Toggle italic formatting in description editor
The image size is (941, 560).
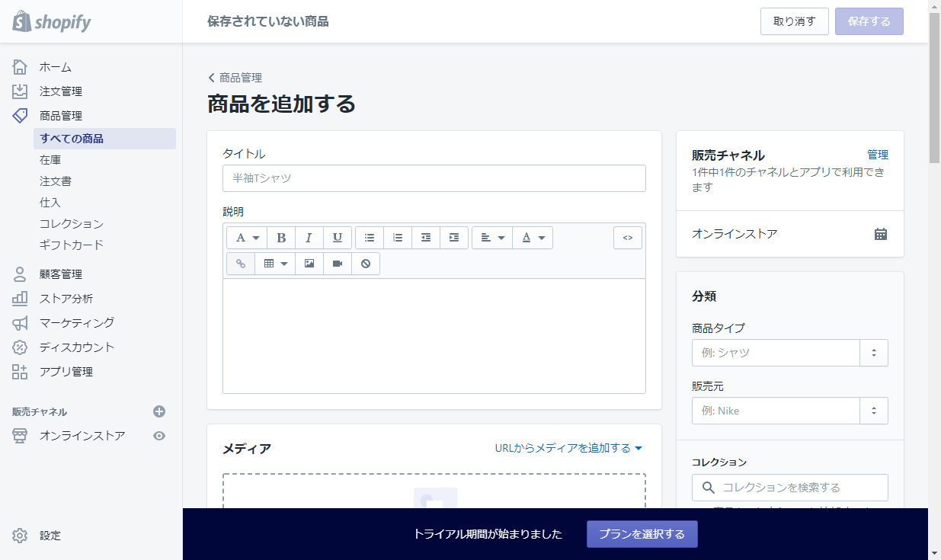tap(309, 238)
